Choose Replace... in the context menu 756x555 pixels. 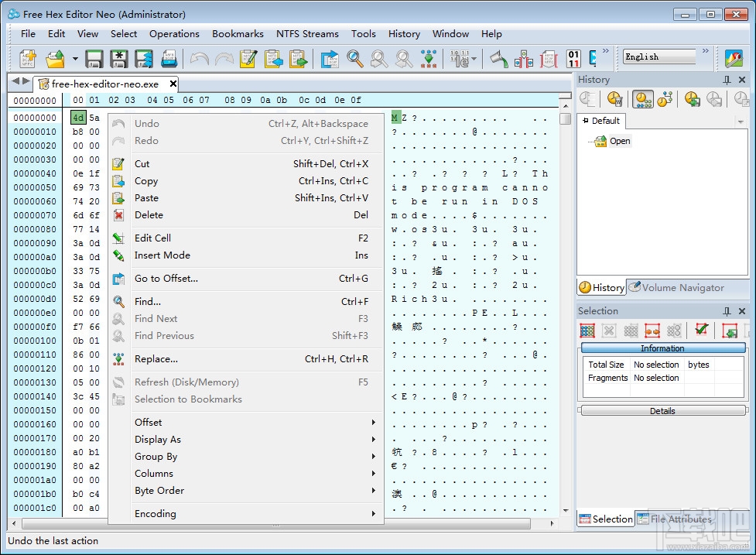click(x=246, y=358)
